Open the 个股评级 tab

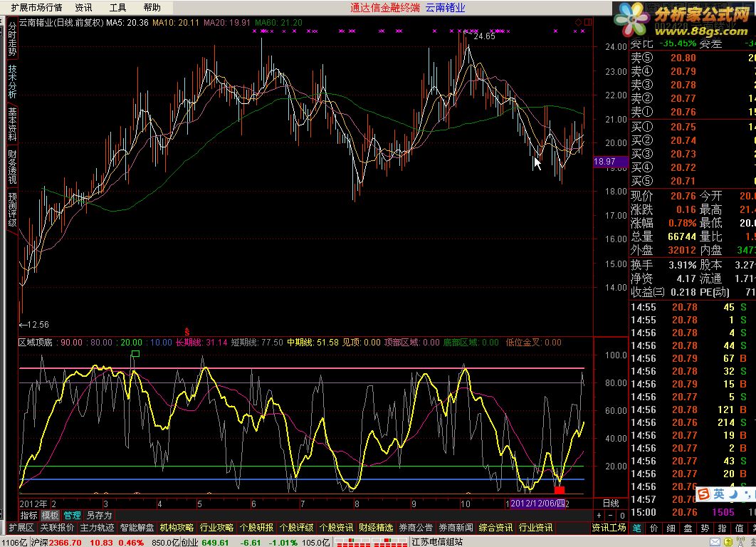coord(297,528)
